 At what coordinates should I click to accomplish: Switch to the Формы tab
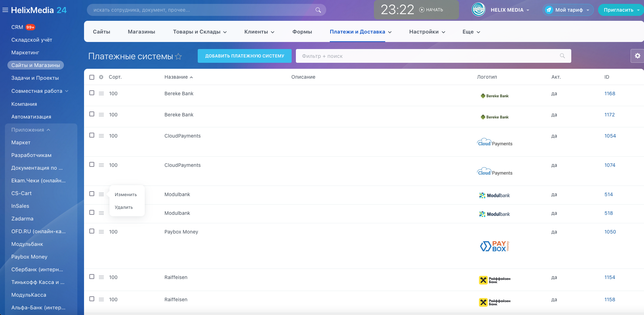click(302, 32)
